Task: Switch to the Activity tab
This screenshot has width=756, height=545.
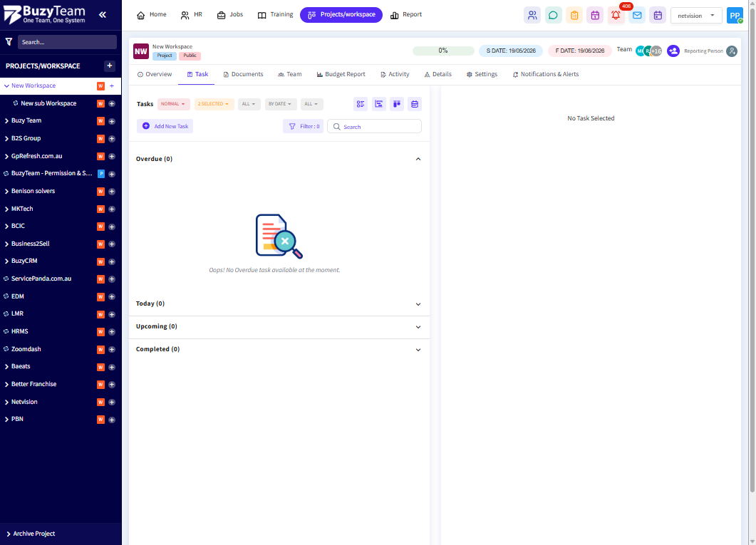Action: point(395,74)
